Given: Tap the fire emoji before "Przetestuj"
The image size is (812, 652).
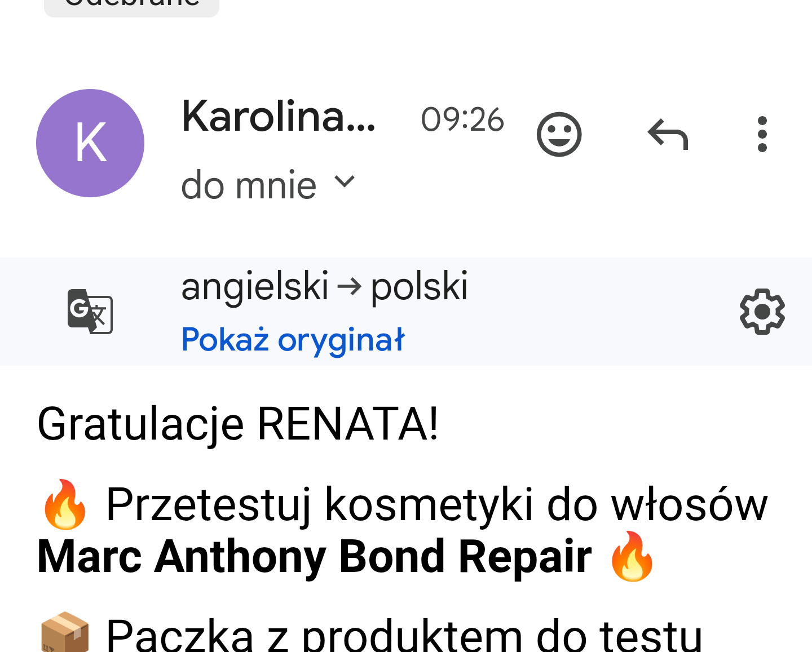Looking at the screenshot, I should [65, 504].
